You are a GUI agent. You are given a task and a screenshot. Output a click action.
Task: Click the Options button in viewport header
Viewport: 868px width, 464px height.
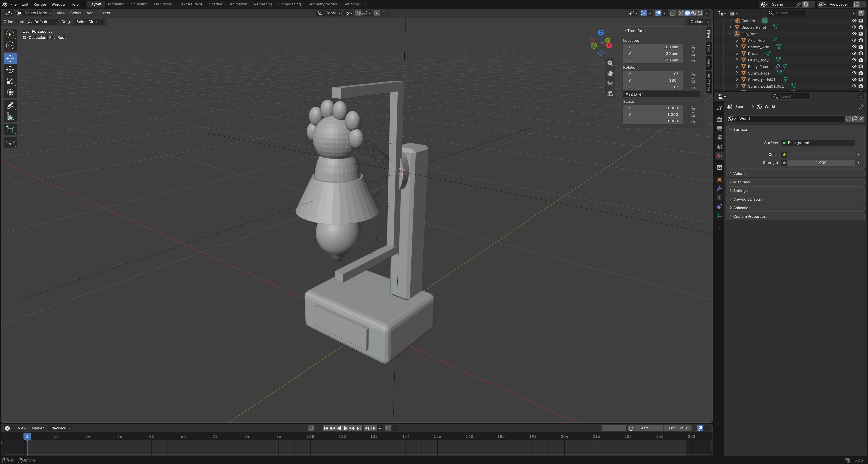(x=699, y=22)
